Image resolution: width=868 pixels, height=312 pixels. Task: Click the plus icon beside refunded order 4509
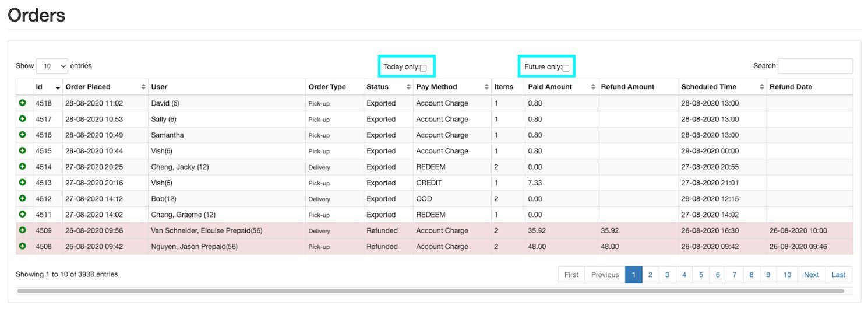point(22,230)
